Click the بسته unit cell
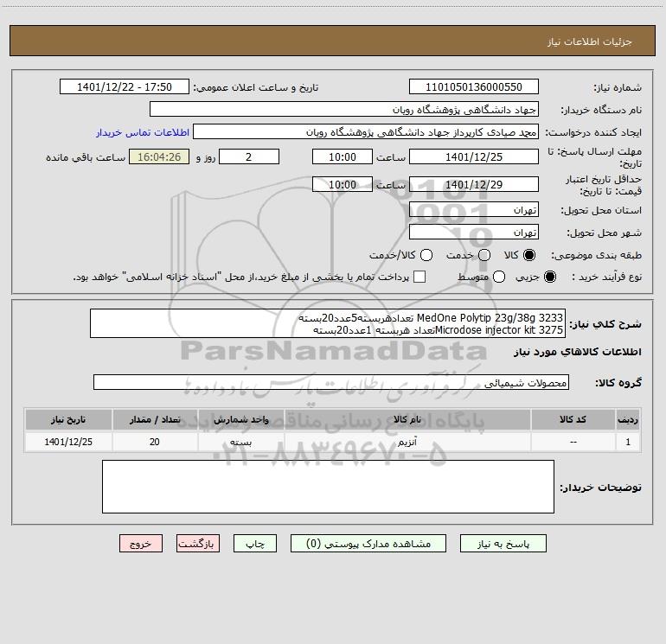 tap(240, 442)
